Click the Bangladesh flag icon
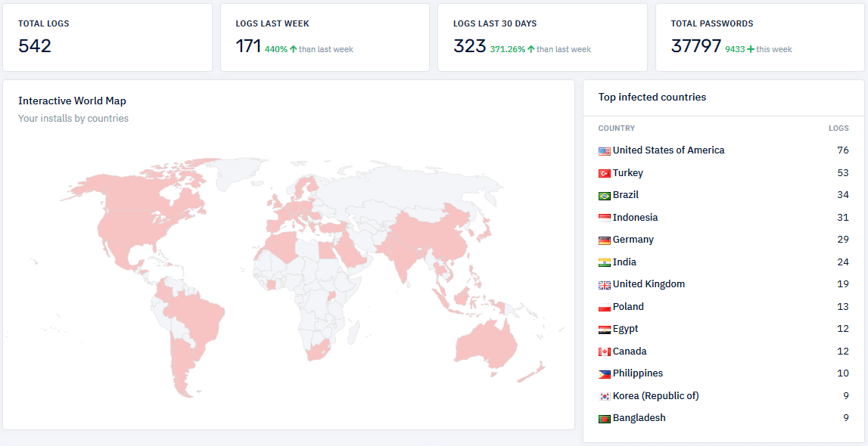 tap(604, 419)
